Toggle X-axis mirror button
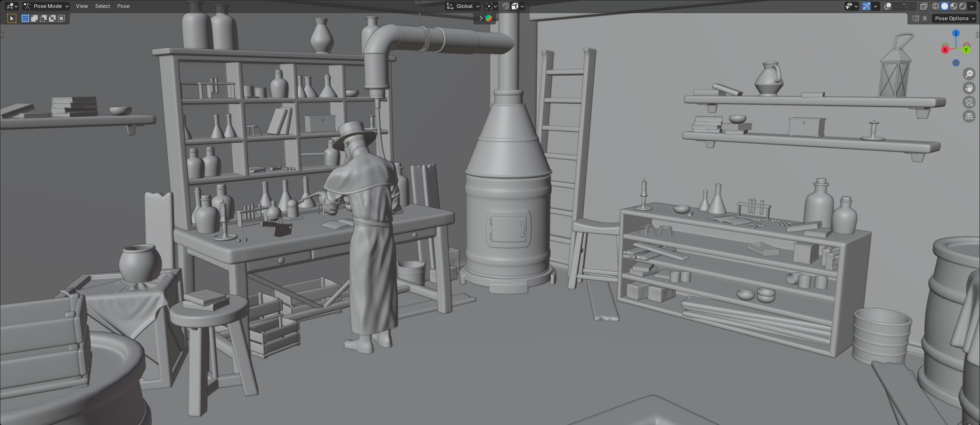 point(924,18)
